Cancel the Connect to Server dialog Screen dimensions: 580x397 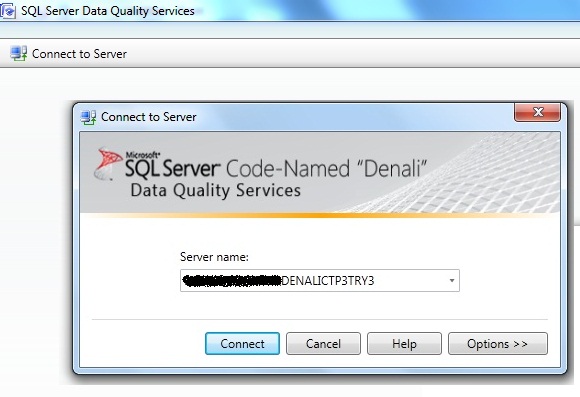tap(323, 343)
